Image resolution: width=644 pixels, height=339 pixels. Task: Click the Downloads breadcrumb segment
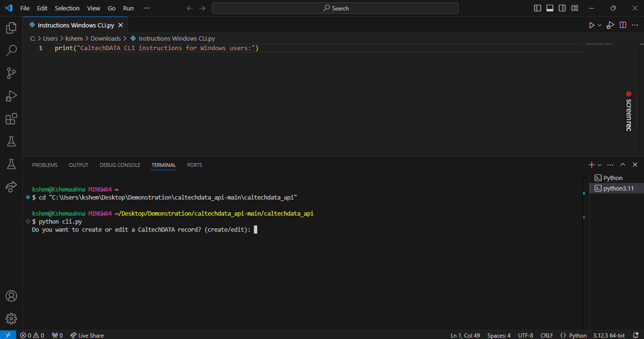(105, 38)
